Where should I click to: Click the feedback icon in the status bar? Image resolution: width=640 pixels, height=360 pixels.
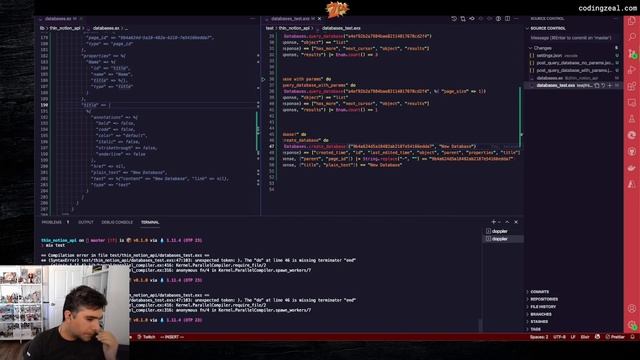pos(598,337)
